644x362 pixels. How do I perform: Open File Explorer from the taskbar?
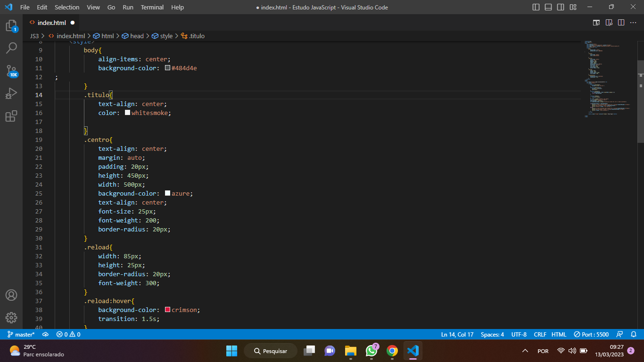tap(350, 351)
